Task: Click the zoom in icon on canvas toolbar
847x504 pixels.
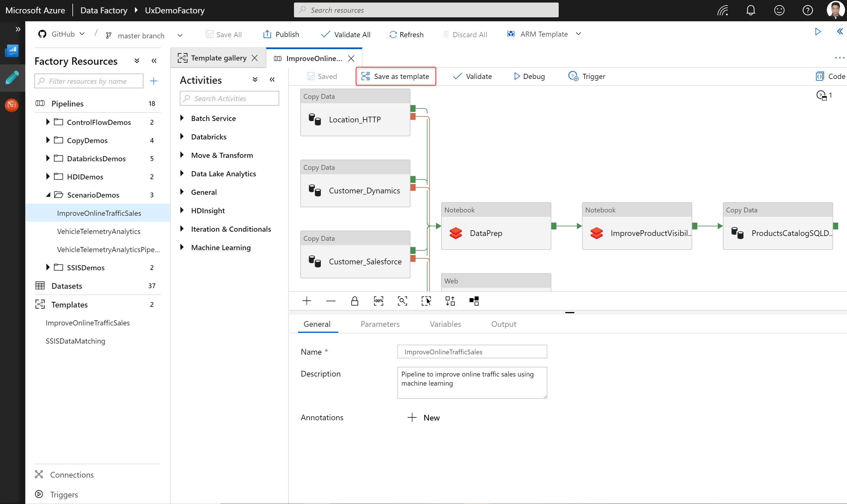Action: 307,301
